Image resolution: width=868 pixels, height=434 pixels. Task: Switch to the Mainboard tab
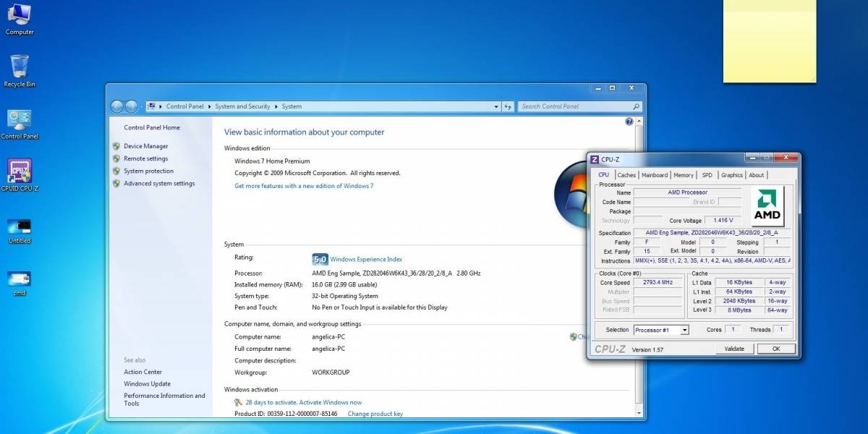(655, 175)
